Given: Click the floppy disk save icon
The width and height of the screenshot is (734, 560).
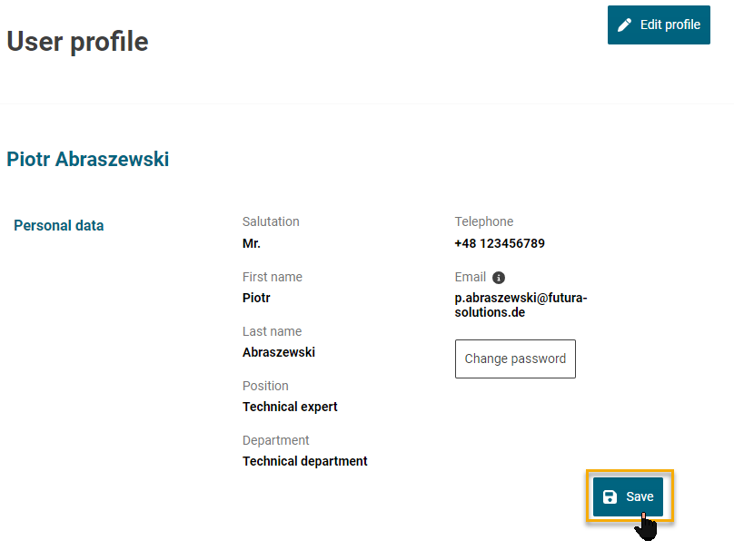Looking at the screenshot, I should (610, 496).
